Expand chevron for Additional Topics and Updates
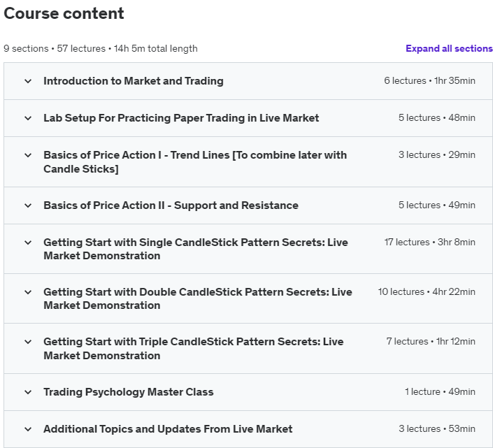The height and width of the screenshot is (448, 493). tap(28, 429)
